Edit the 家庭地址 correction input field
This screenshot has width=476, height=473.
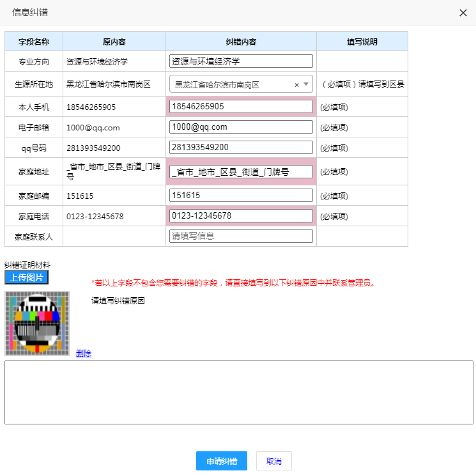[x=241, y=172]
